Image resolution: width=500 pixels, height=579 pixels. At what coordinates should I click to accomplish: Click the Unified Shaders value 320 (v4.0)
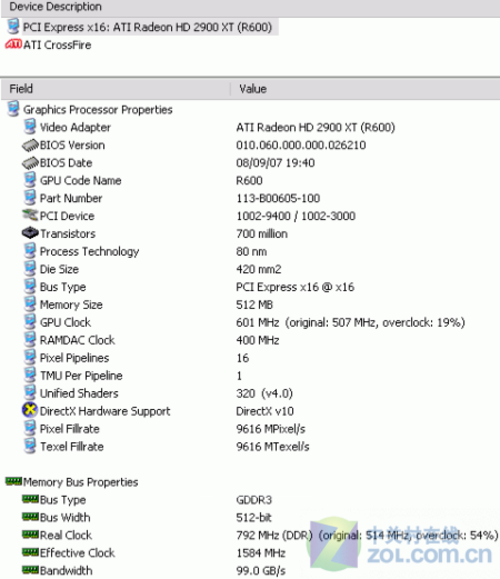(x=264, y=393)
